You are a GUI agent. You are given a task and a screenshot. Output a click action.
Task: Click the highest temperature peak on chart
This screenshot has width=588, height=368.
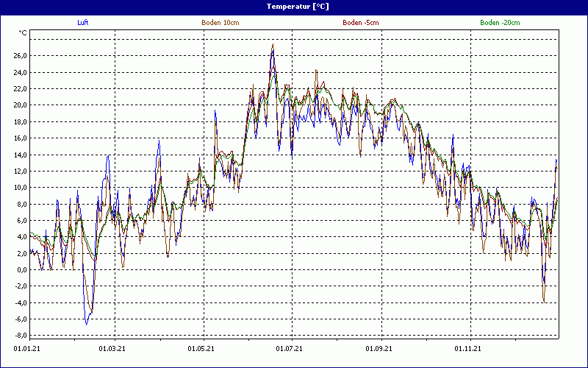pyautogui.click(x=273, y=45)
